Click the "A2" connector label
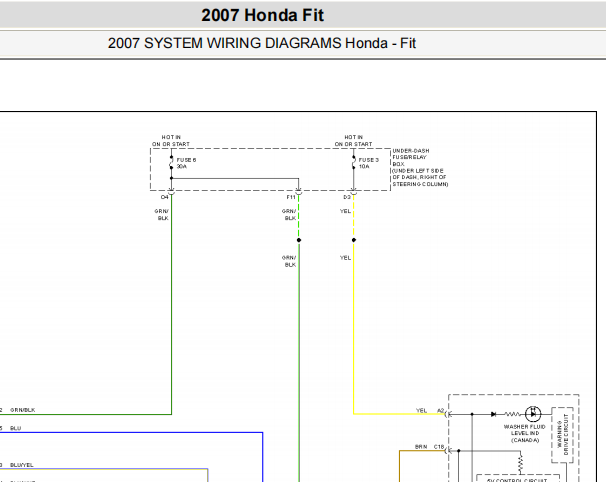The height and width of the screenshot is (482, 606). (441, 410)
